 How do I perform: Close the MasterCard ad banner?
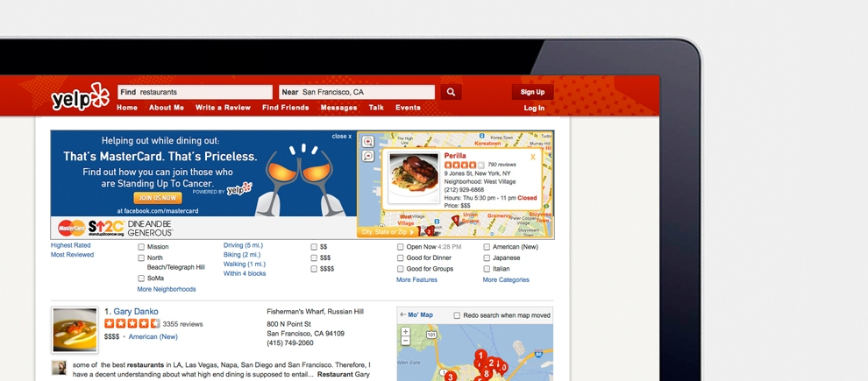[342, 136]
